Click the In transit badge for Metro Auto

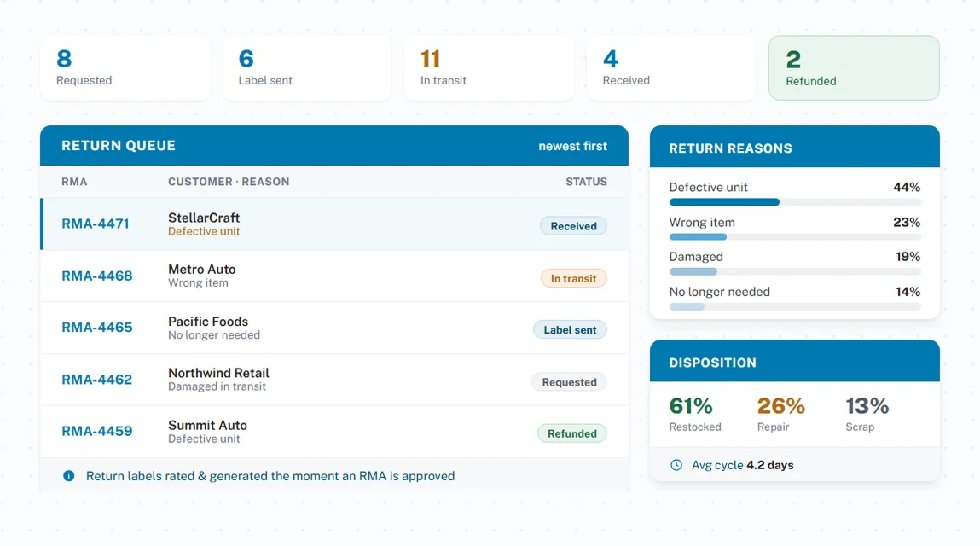point(573,278)
